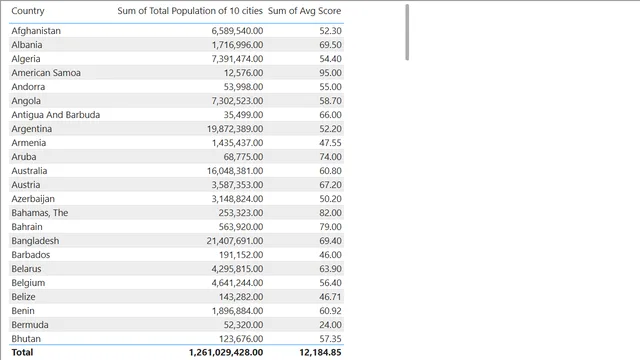640x360 pixels.
Task: Click population value 563,920.00
Action: tap(241, 227)
